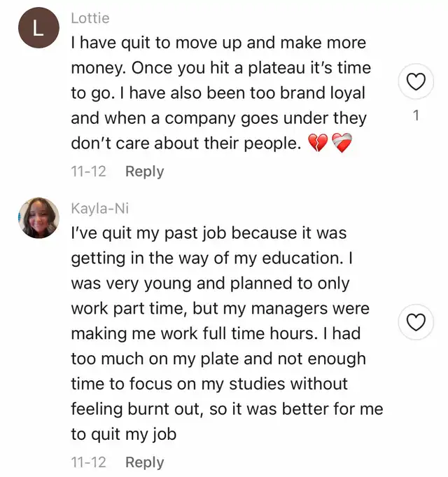Open Kayla-Ni's profile photo avatar
Viewport: 448px width, 477px height.
click(x=38, y=218)
